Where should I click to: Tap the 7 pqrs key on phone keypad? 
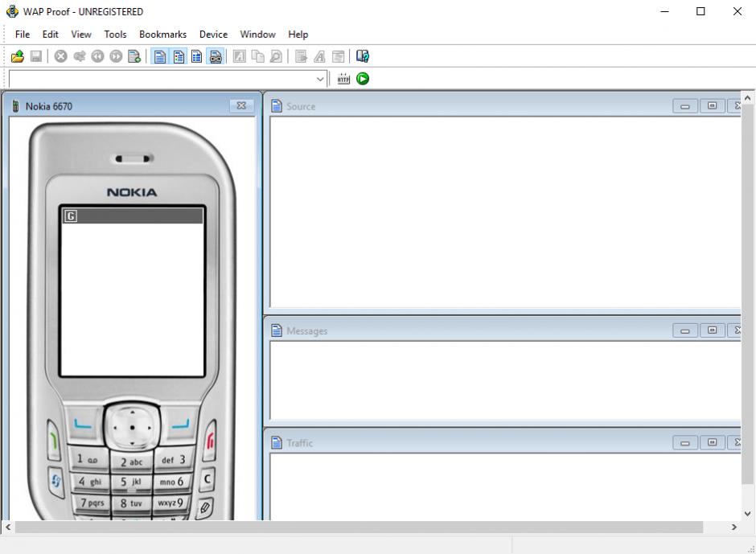point(92,503)
